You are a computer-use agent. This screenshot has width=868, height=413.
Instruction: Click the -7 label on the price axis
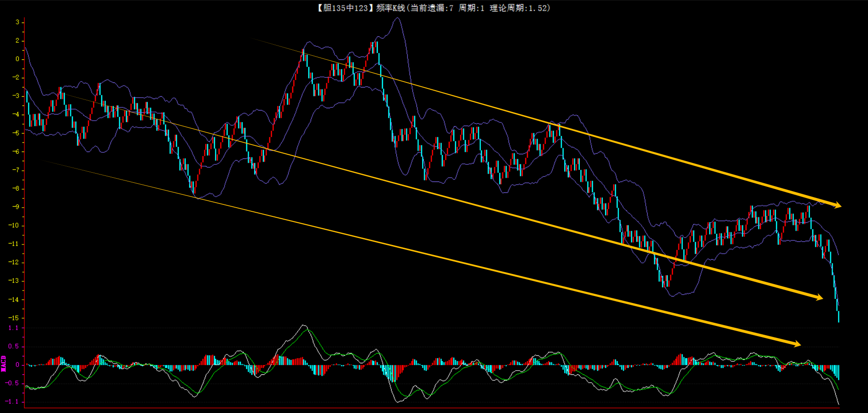click(x=16, y=170)
